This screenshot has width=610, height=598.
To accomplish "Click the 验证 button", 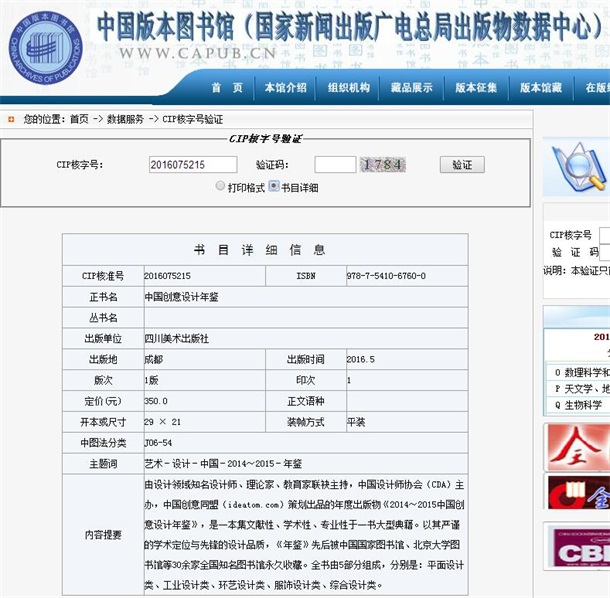I will coord(462,165).
